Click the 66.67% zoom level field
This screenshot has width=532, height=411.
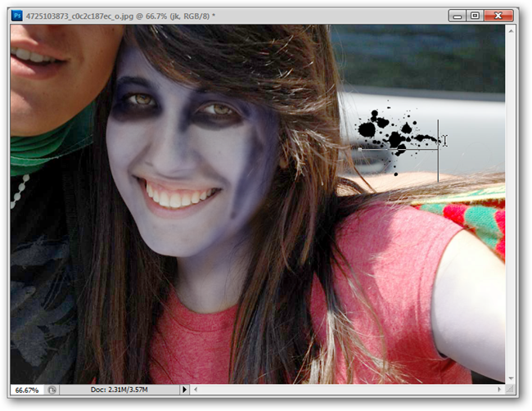[x=27, y=390]
